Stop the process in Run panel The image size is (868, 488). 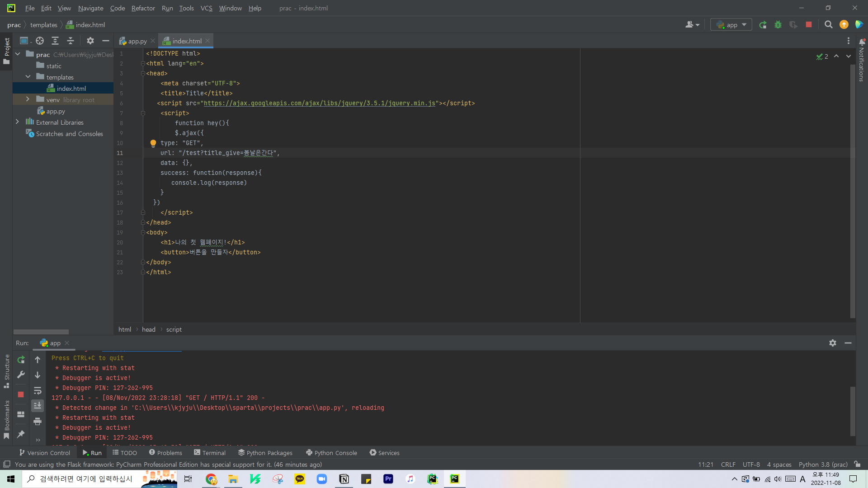pyautogui.click(x=21, y=394)
